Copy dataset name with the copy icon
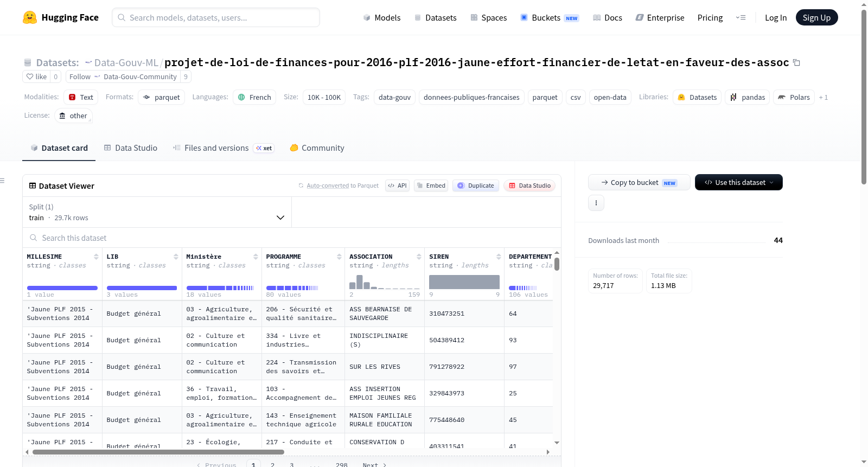The height and width of the screenshot is (467, 868). [x=796, y=62]
